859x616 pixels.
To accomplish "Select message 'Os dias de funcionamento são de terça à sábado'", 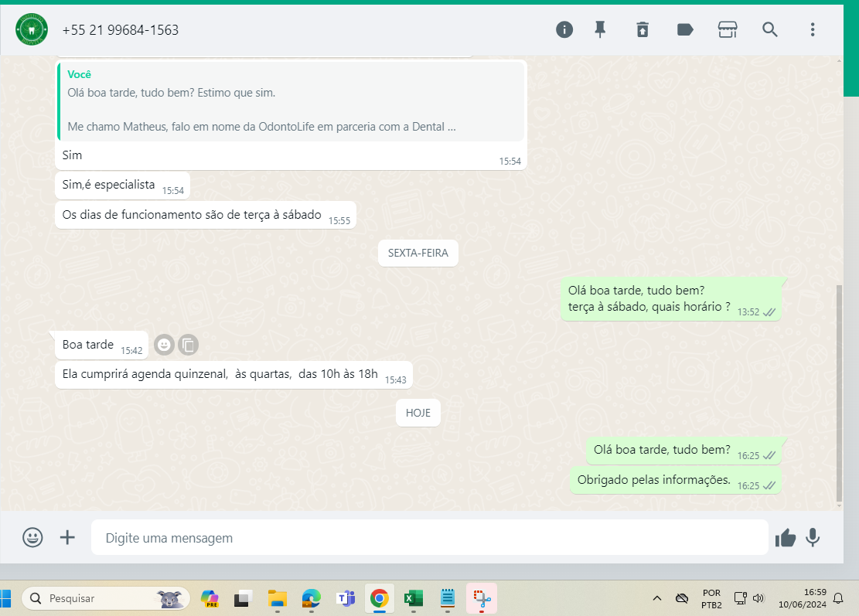I will pyautogui.click(x=206, y=215).
